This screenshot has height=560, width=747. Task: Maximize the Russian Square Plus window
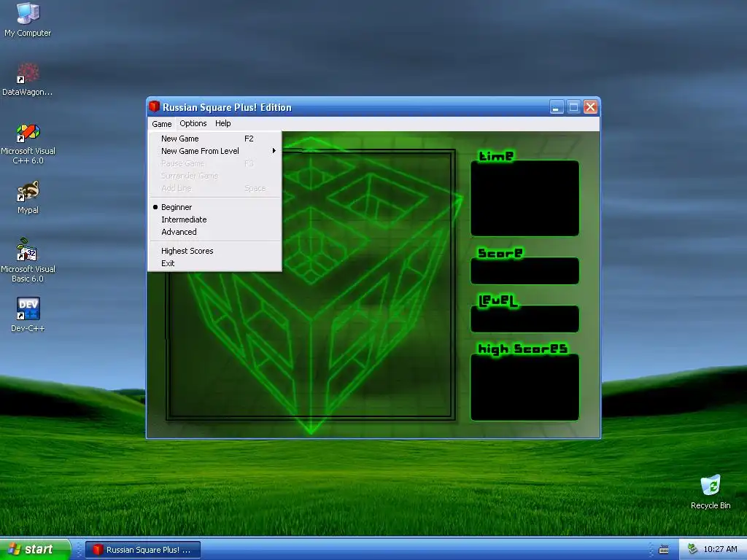click(573, 106)
